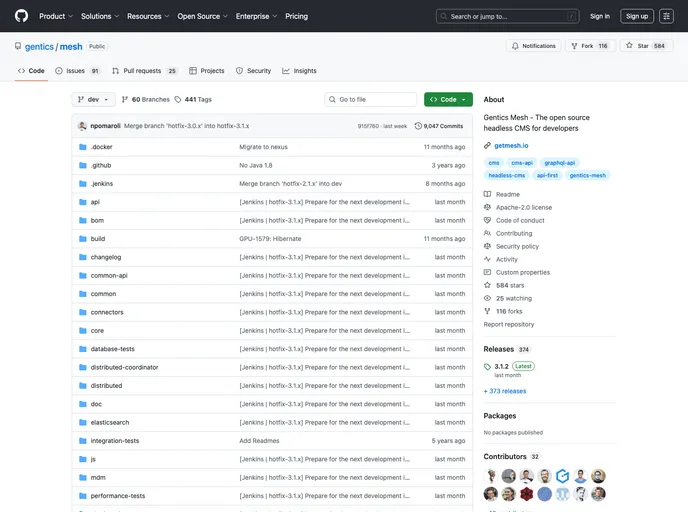View the + 373 releases link
The width and height of the screenshot is (688, 512).
point(505,391)
